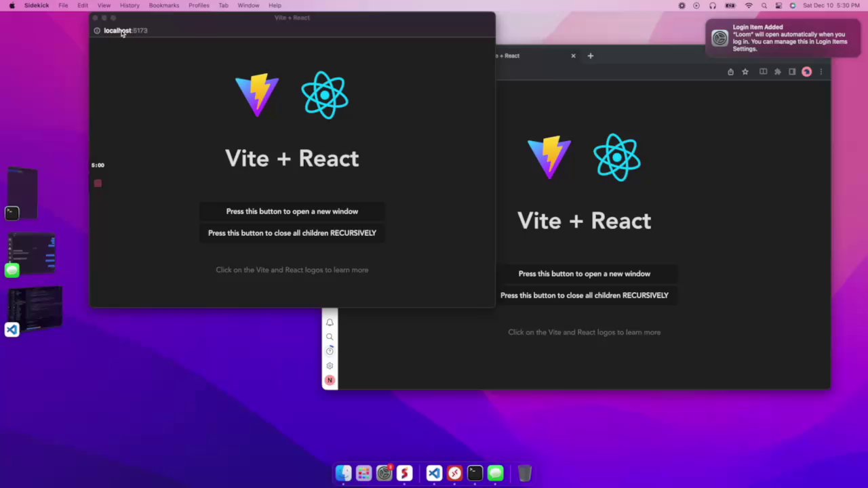Open the Window menu
Screen dimensions: 868x488
point(248,5)
